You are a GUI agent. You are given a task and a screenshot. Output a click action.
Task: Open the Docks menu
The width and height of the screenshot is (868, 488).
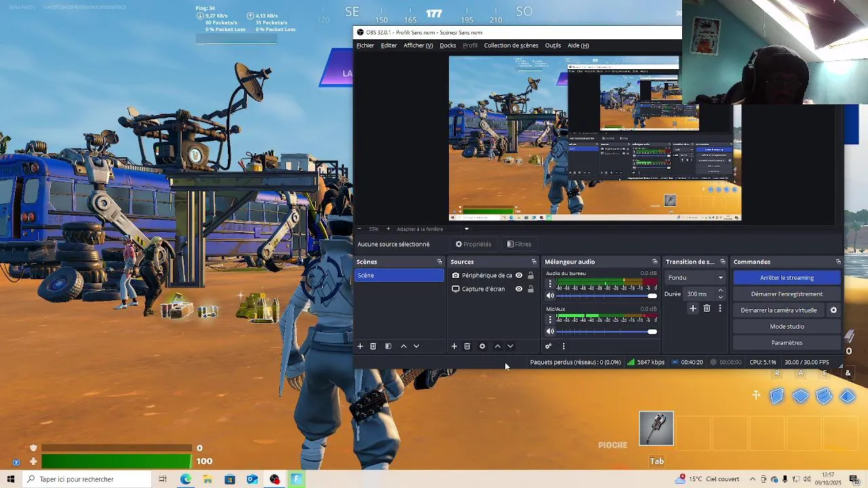pos(448,45)
